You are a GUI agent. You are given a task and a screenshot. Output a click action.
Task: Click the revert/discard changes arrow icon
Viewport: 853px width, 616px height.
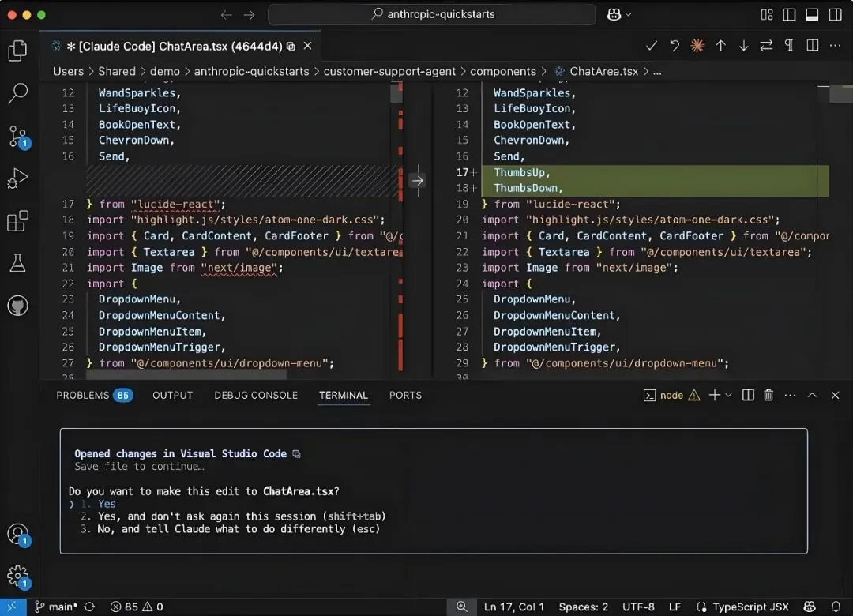[674, 46]
